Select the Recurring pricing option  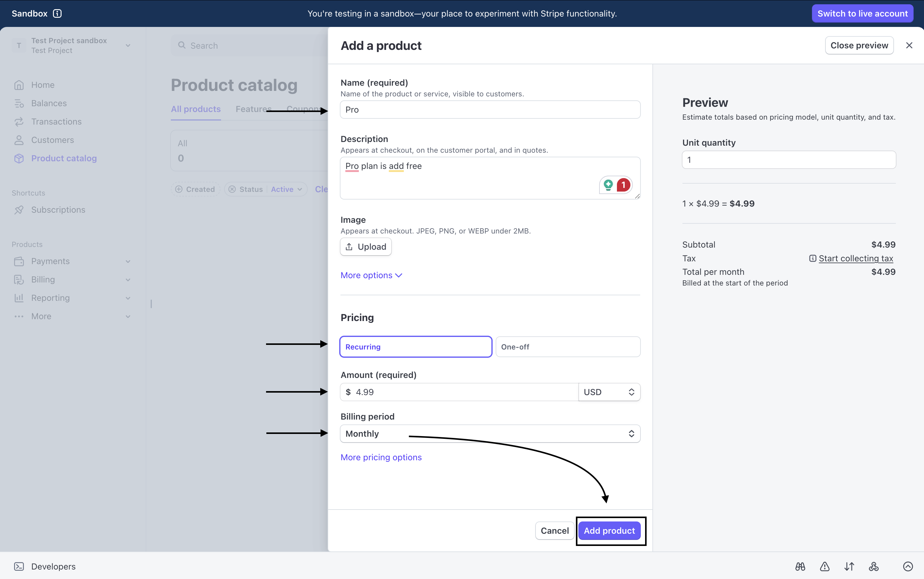tap(415, 346)
